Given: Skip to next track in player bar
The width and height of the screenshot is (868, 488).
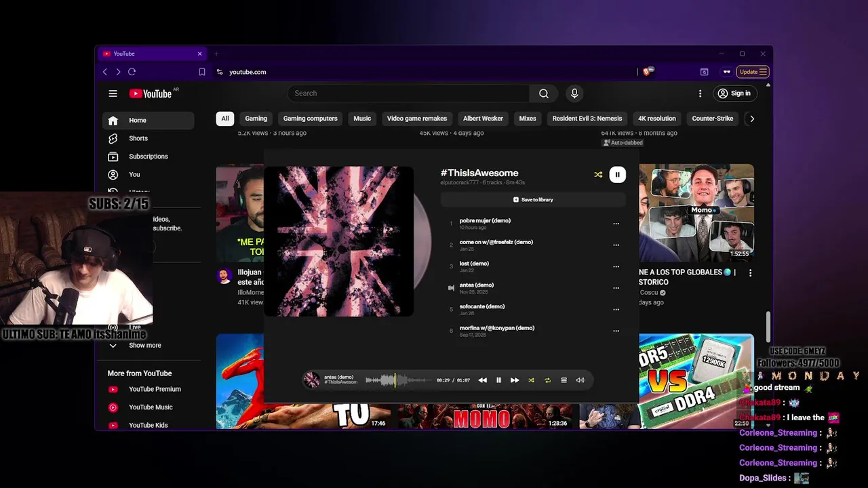Looking at the screenshot, I should click(515, 380).
